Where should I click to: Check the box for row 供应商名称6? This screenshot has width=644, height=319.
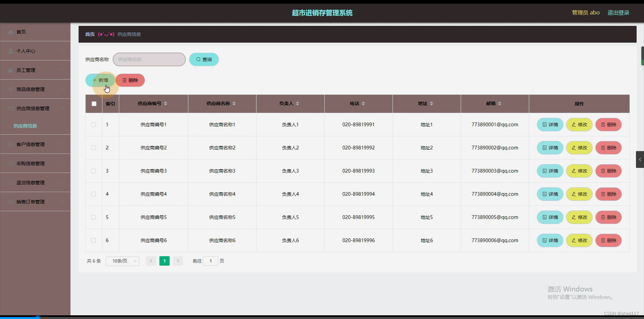coord(94,240)
